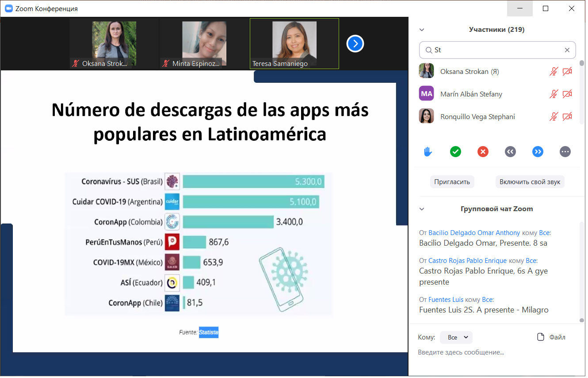This screenshot has width=588, height=378.
Task: Toggle microphone for Ronquillo Vega Stephani
Action: point(554,116)
